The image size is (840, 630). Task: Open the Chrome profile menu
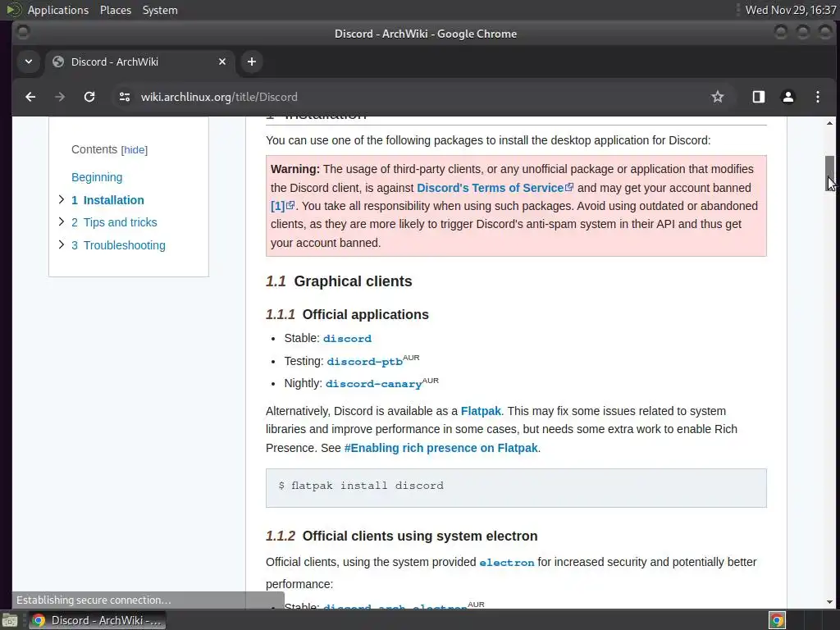coord(788,97)
